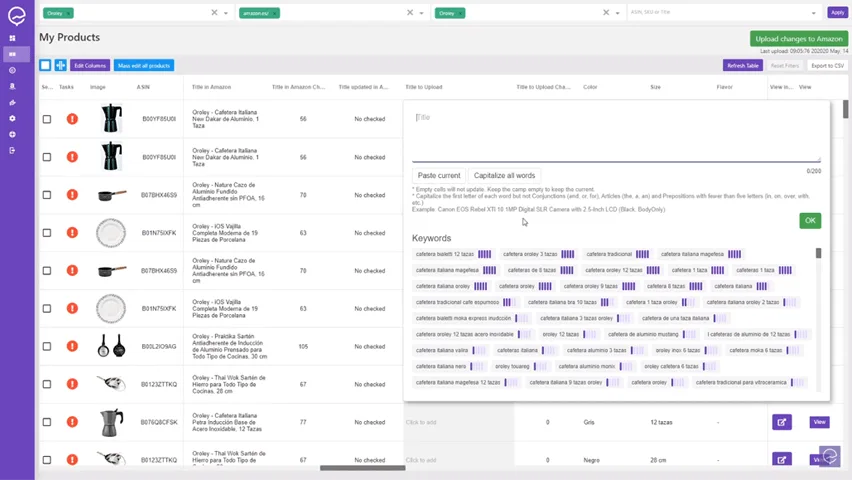The width and height of the screenshot is (852, 480).
Task: Check the box for row B076Q8CFSK
Action: pyautogui.click(x=47, y=422)
